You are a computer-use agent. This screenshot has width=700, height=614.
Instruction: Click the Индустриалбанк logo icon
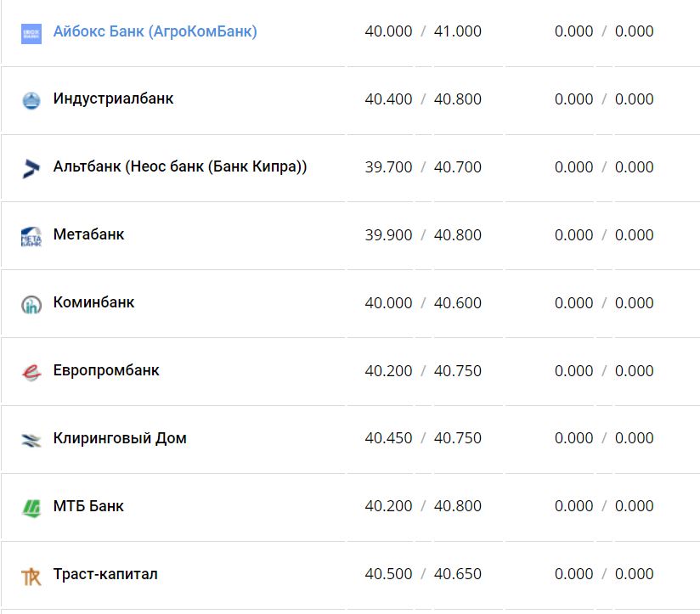(31, 100)
